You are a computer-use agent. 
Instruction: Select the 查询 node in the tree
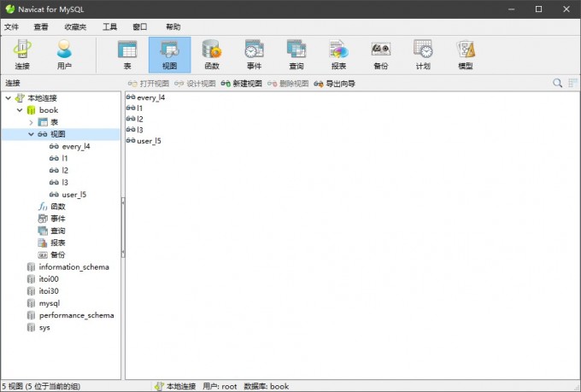(x=58, y=231)
